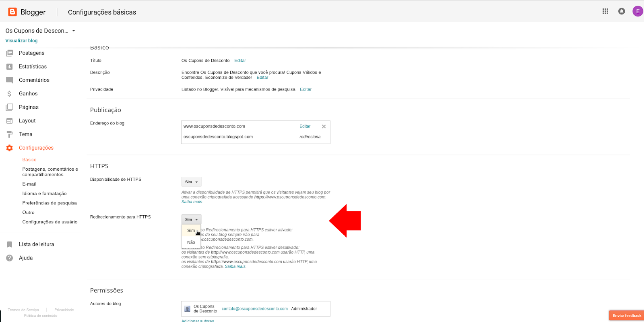
Task: Open Postagens, comentários e compartilhamentos settings
Action: (x=50, y=172)
